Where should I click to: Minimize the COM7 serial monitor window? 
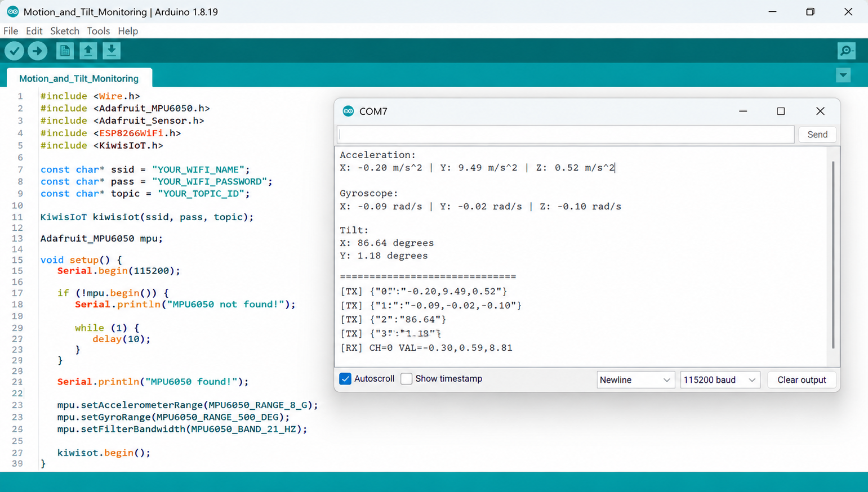click(743, 111)
